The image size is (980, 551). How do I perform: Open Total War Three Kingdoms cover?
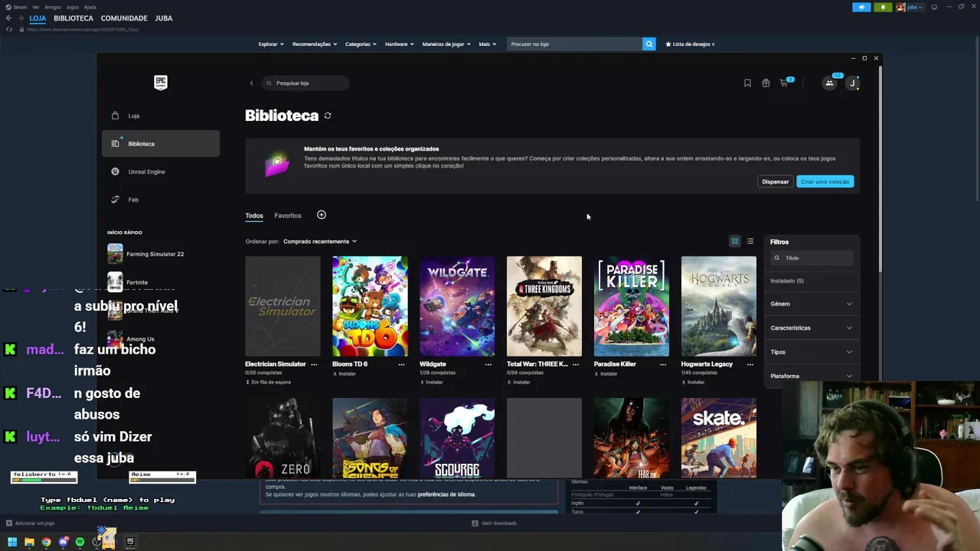(x=544, y=306)
